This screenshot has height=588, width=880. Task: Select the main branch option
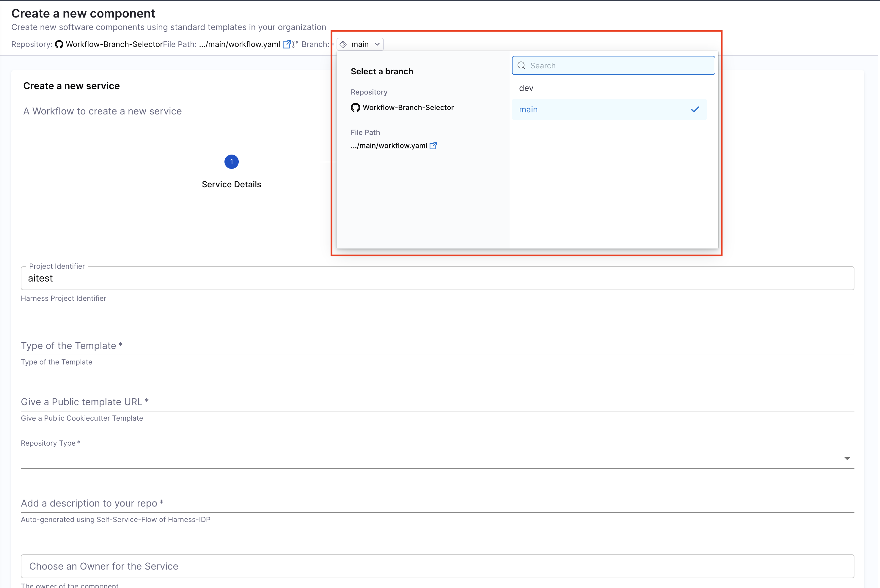528,109
